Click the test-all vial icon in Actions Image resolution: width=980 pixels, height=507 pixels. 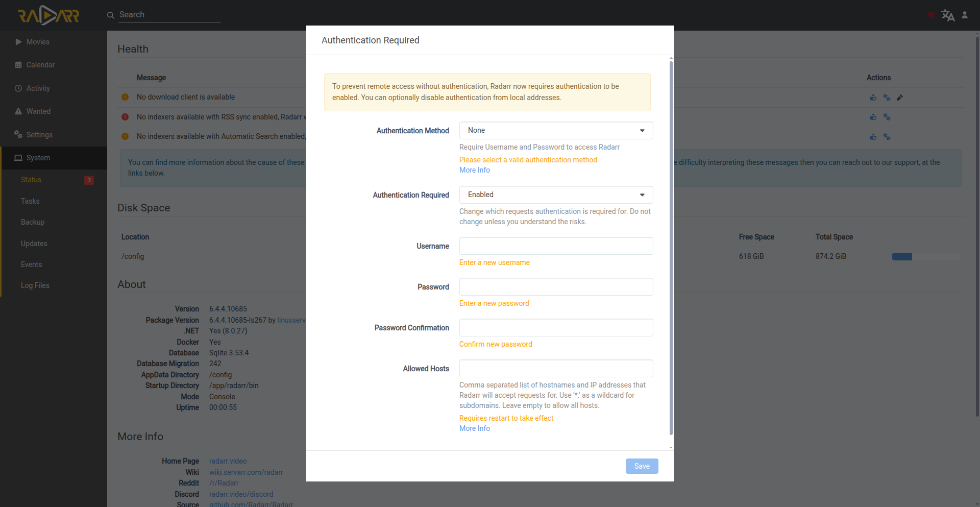tap(900, 98)
